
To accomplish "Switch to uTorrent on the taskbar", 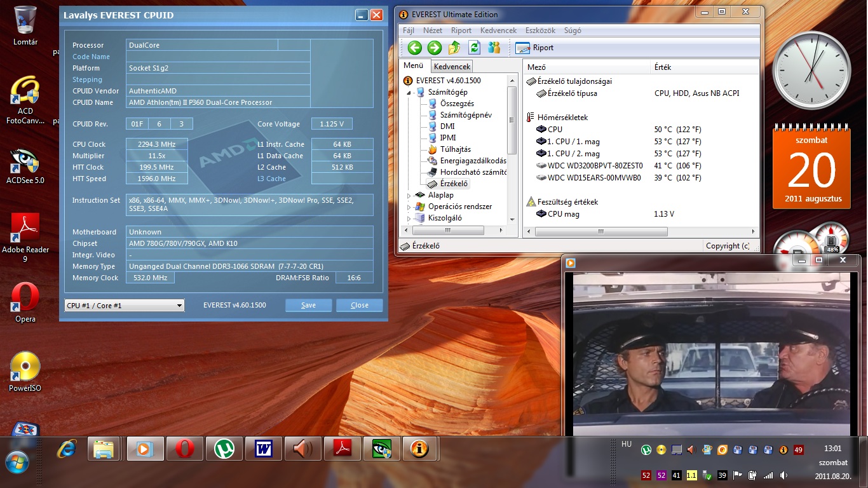I will coord(224,449).
